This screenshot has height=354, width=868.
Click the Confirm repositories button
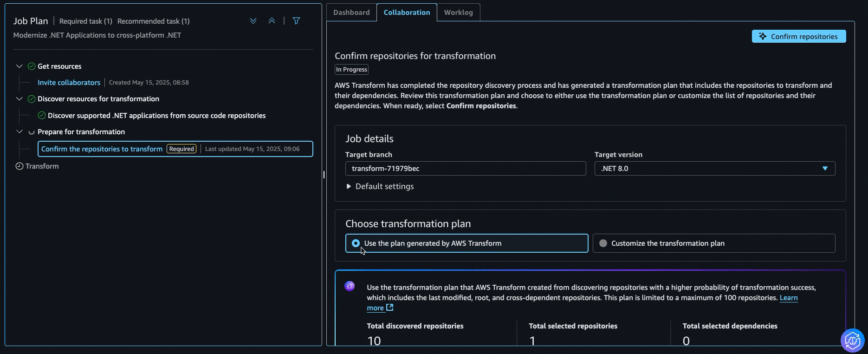[799, 37]
